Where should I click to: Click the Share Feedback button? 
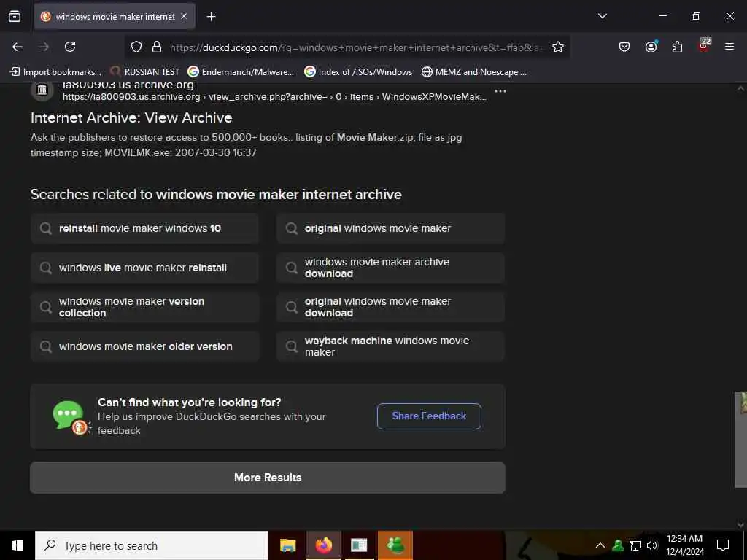click(429, 416)
